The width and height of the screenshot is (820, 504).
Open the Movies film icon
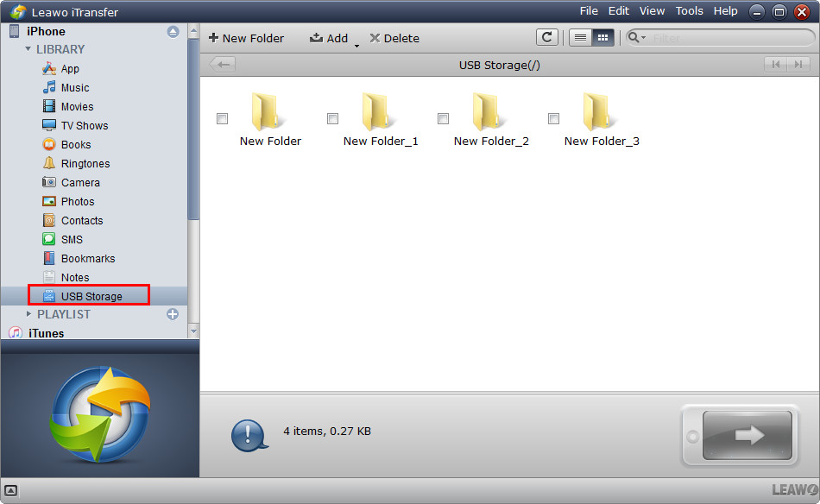49,106
